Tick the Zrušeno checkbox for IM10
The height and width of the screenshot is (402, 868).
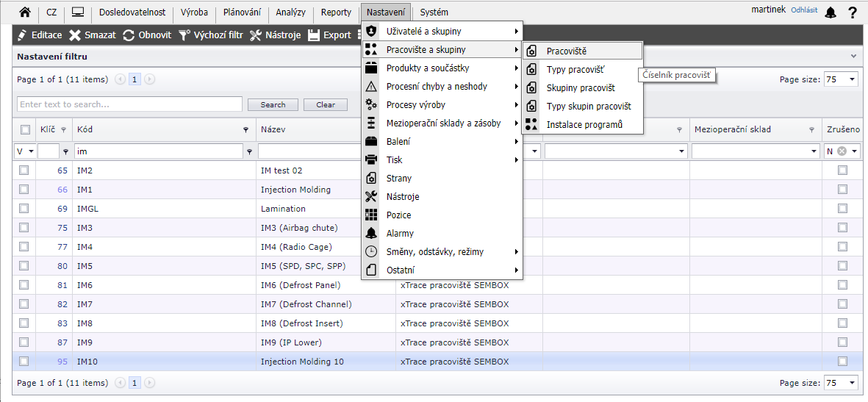click(x=842, y=361)
